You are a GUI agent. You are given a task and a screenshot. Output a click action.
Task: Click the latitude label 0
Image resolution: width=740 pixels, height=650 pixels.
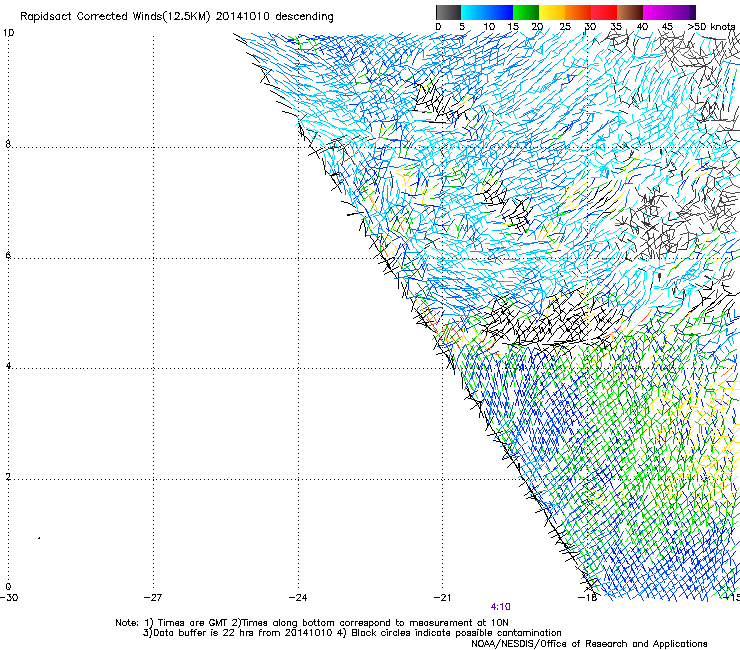point(8,587)
